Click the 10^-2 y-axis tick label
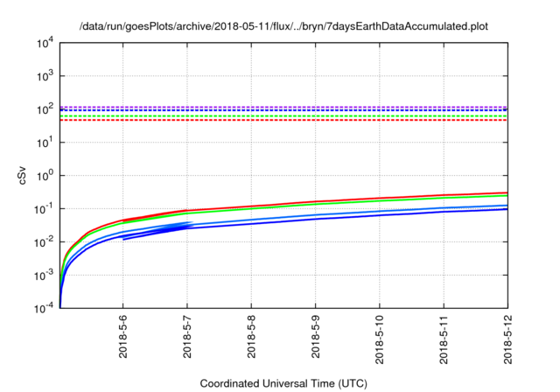This screenshot has width=560, height=392. tap(44, 241)
